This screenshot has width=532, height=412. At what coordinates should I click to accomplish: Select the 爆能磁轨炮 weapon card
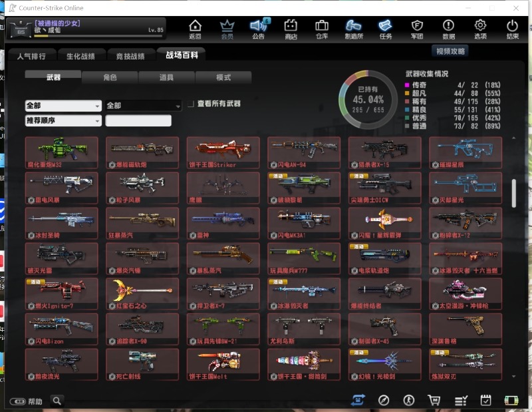click(142, 153)
